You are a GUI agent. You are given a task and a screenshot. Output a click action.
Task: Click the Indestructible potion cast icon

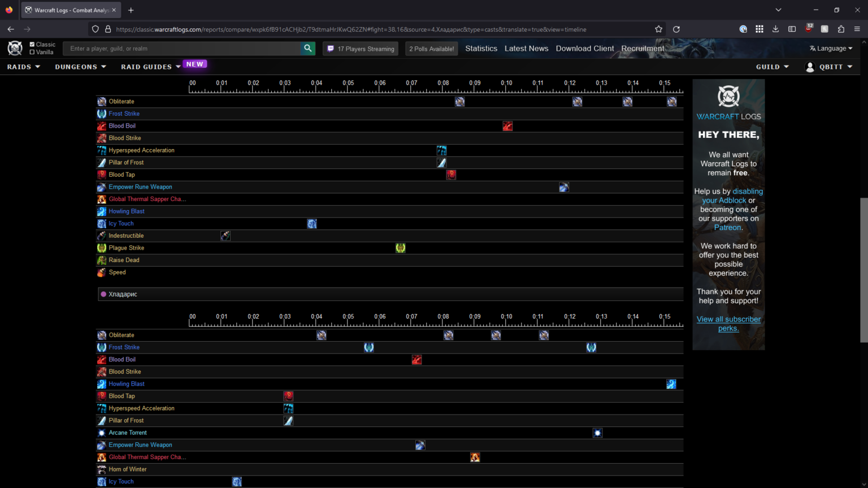click(225, 236)
